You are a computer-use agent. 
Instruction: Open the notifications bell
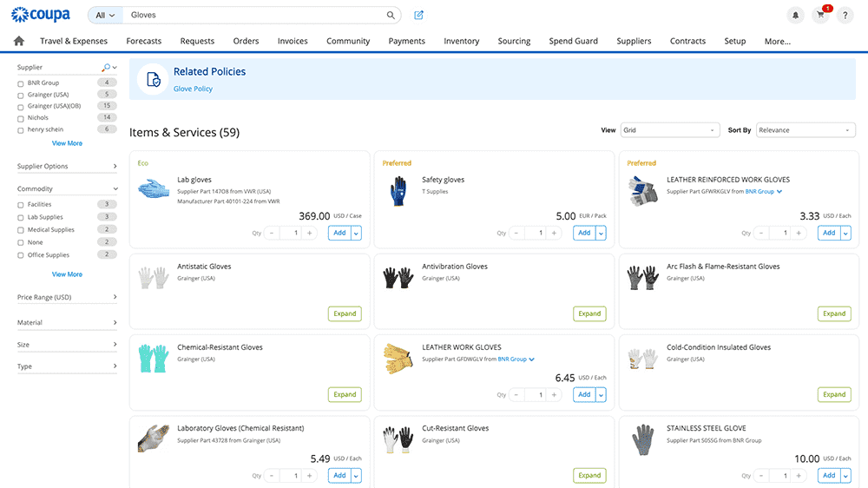795,16
